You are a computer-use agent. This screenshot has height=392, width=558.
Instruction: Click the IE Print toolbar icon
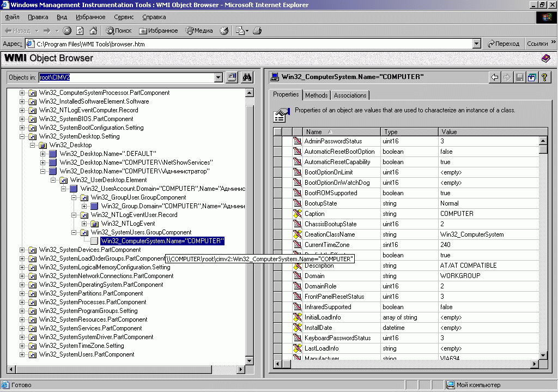point(257,31)
